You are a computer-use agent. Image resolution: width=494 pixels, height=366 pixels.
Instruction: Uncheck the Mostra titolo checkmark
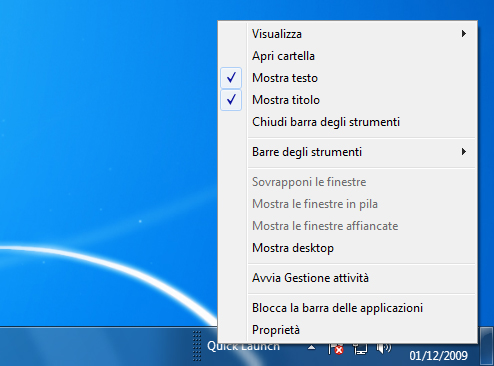[x=231, y=100]
